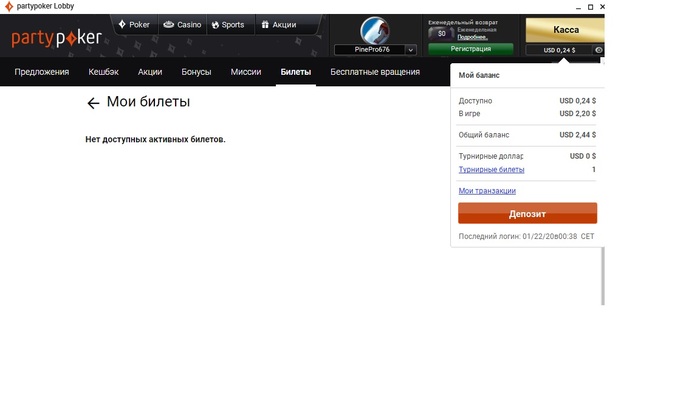Go to the Кешбэк menu item
700x394 pixels.
(103, 72)
